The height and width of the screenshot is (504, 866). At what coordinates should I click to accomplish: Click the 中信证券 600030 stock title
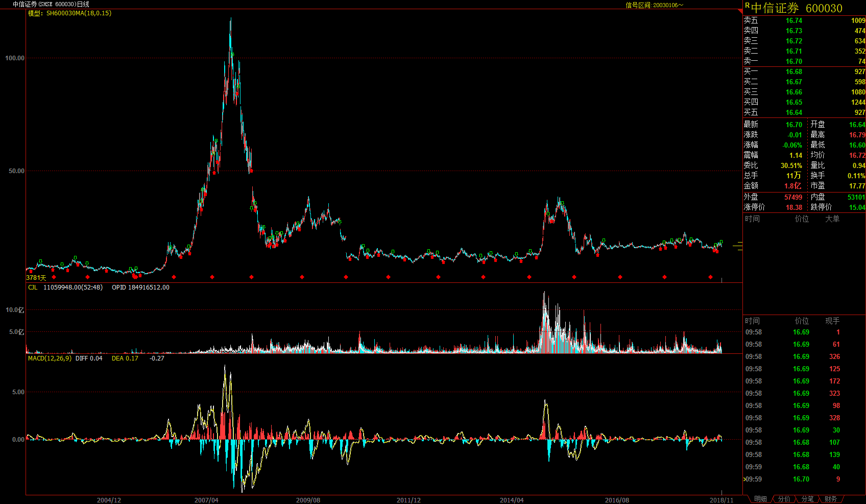click(797, 8)
